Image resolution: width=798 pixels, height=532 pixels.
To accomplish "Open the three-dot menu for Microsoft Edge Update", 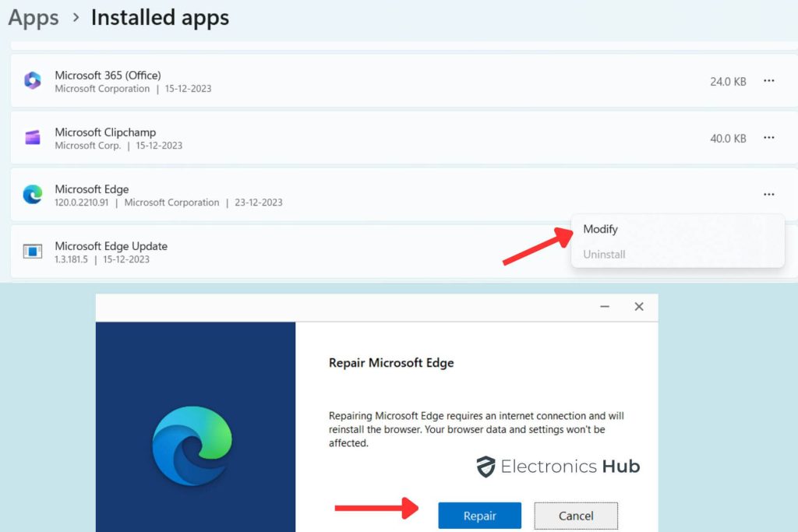I will (x=769, y=251).
